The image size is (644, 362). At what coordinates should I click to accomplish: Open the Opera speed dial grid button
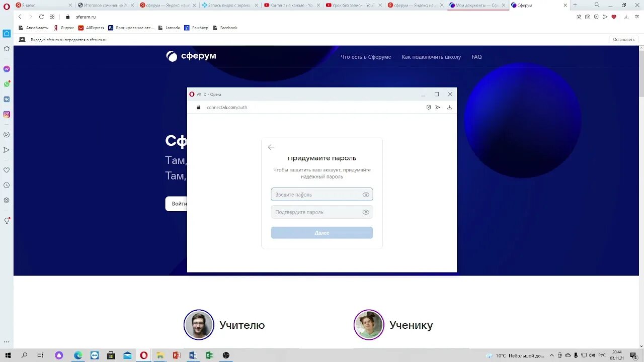coord(52,17)
